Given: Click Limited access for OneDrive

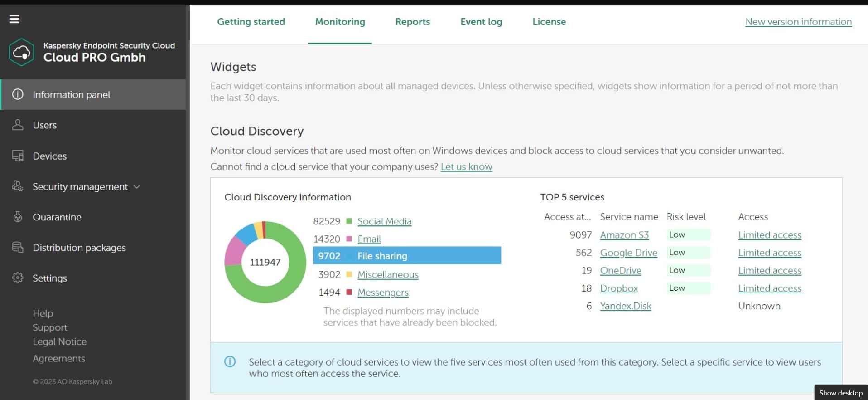Looking at the screenshot, I should coord(770,270).
